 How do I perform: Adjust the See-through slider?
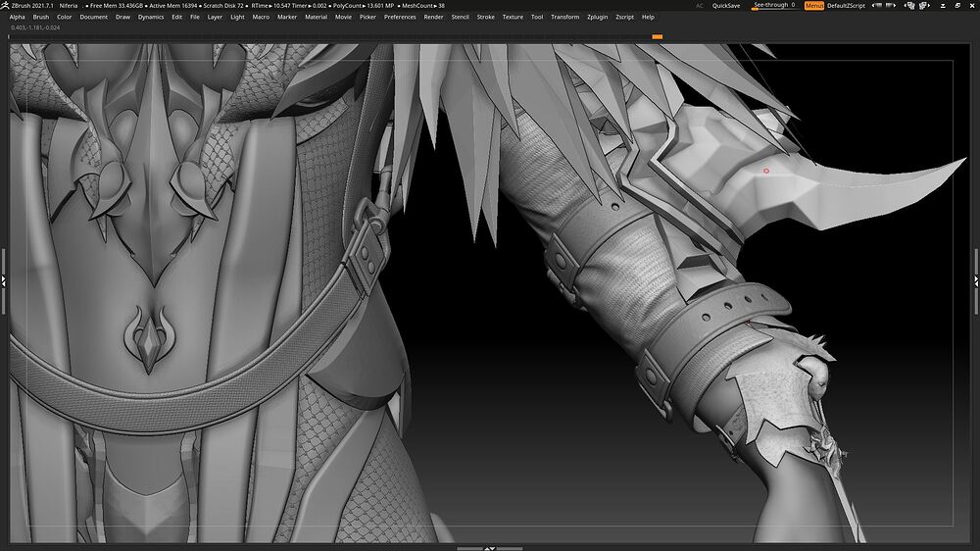click(774, 5)
